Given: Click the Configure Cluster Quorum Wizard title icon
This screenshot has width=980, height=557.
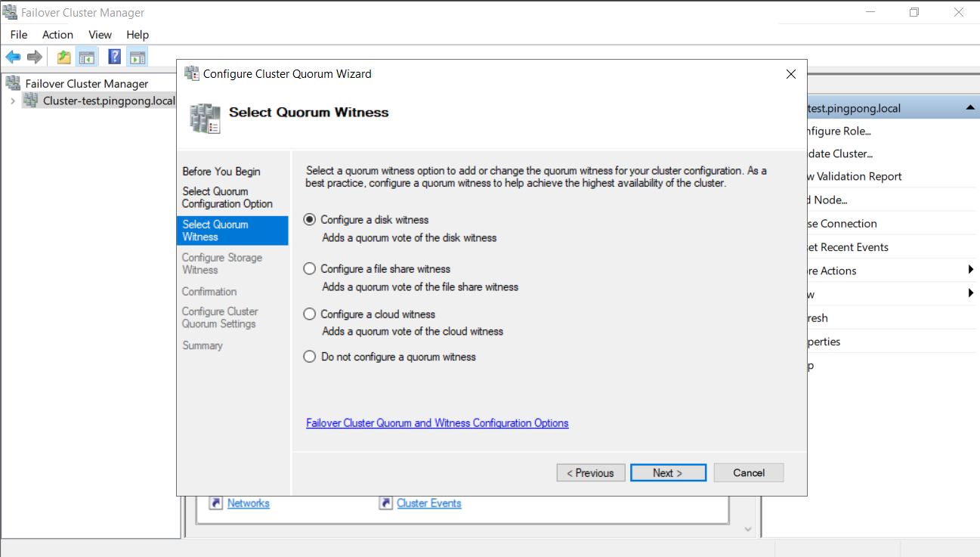Looking at the screenshot, I should click(192, 73).
